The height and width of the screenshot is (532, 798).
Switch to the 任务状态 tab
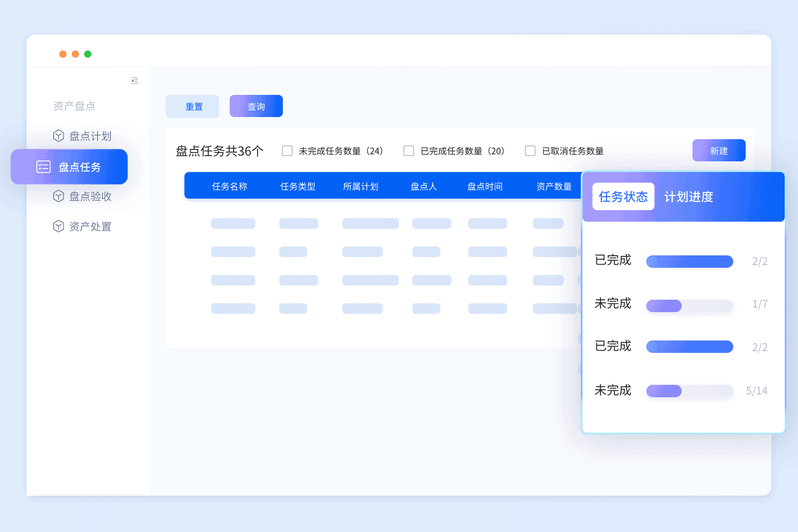(x=623, y=196)
